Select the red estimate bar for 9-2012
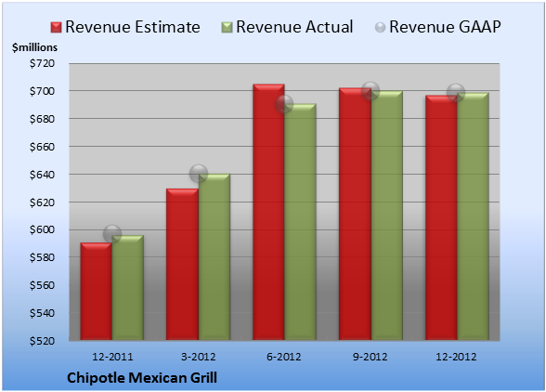 tap(355, 214)
